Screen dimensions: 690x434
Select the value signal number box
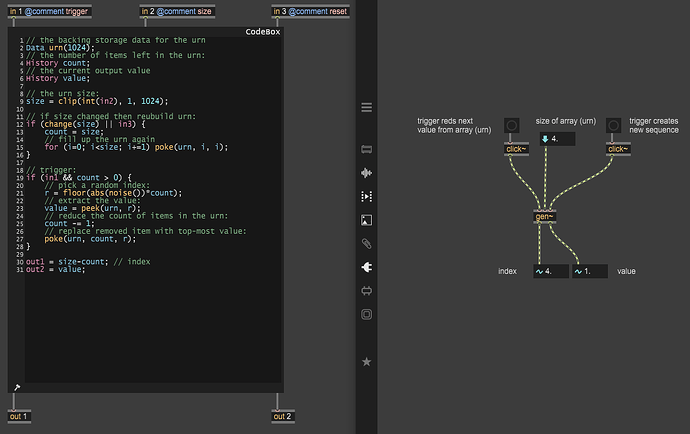point(589,271)
